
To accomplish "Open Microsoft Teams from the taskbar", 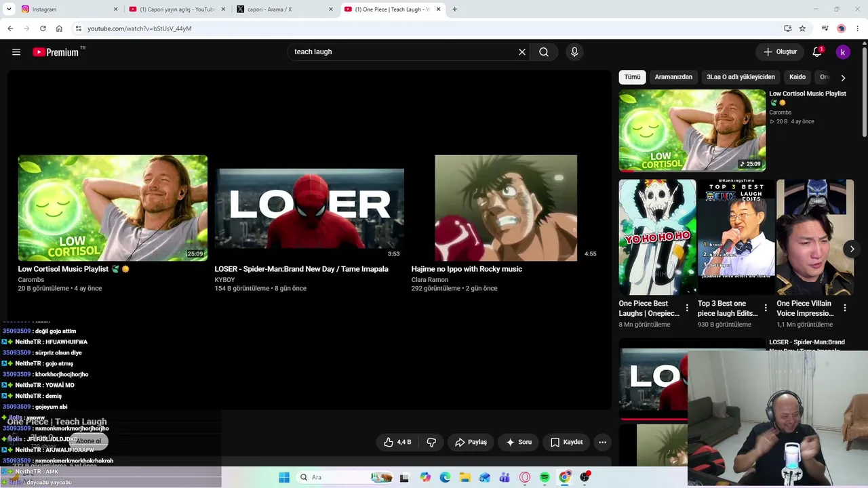I will (x=505, y=477).
